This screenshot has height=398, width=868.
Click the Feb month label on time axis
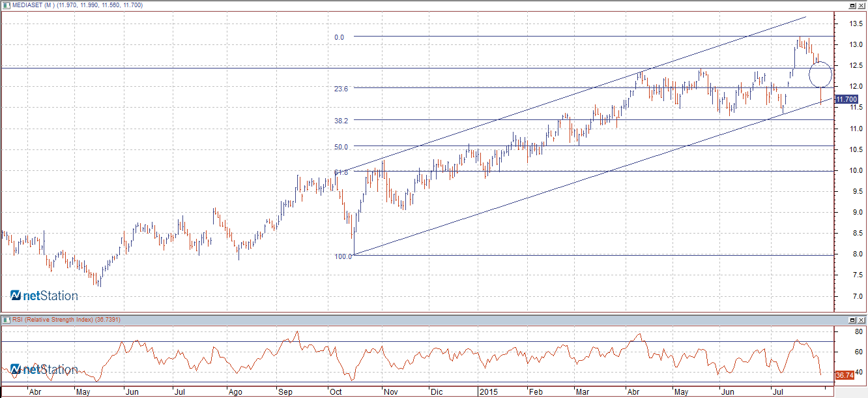point(536,393)
